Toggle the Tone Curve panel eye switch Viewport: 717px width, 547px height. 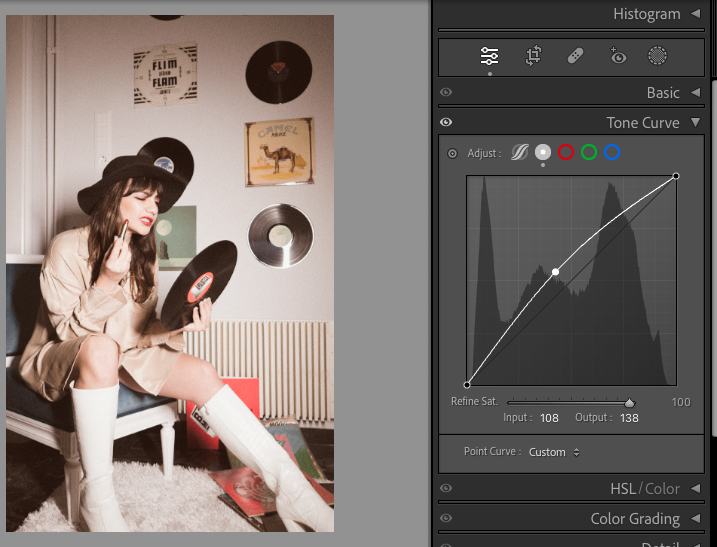click(446, 123)
